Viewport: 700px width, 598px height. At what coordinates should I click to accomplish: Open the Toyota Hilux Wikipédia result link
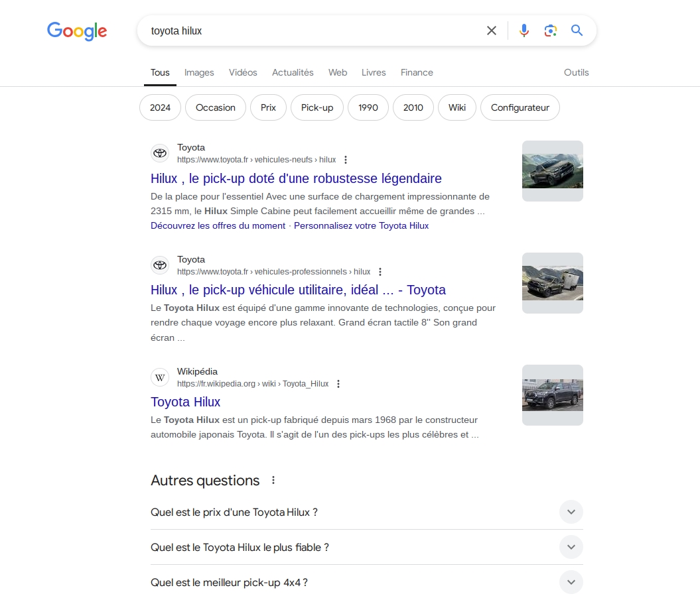pos(185,402)
